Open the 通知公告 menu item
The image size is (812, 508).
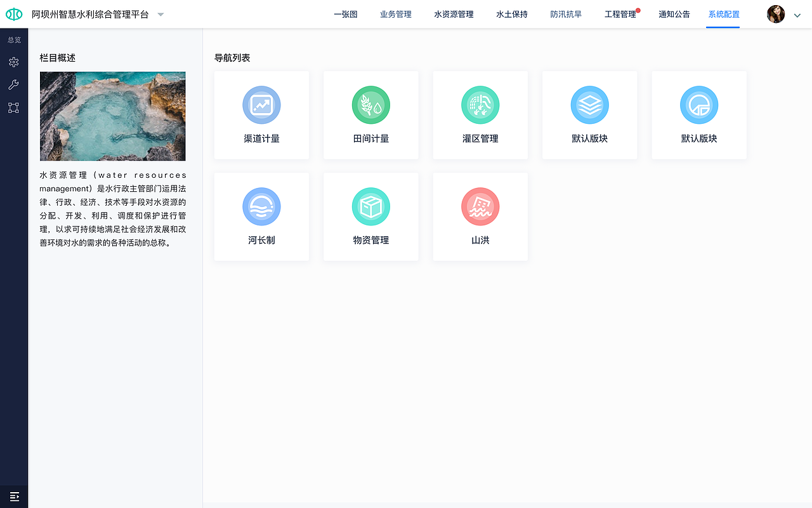pos(674,14)
